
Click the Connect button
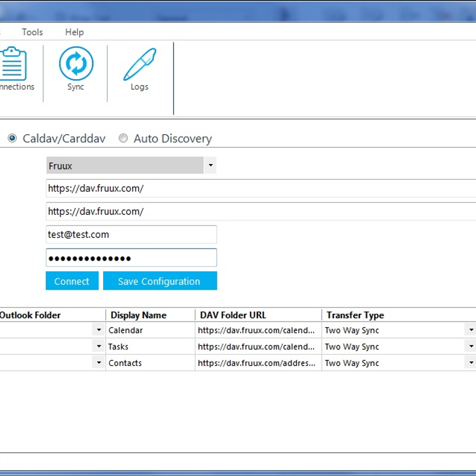point(72,281)
